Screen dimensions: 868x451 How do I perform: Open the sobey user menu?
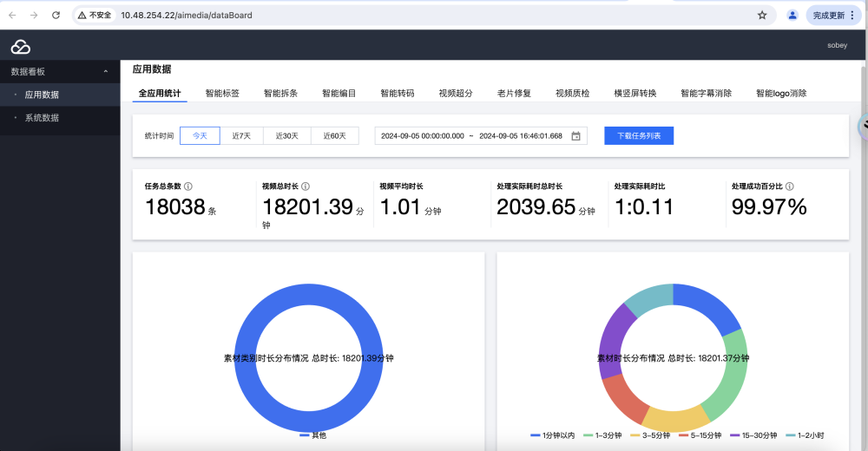836,46
